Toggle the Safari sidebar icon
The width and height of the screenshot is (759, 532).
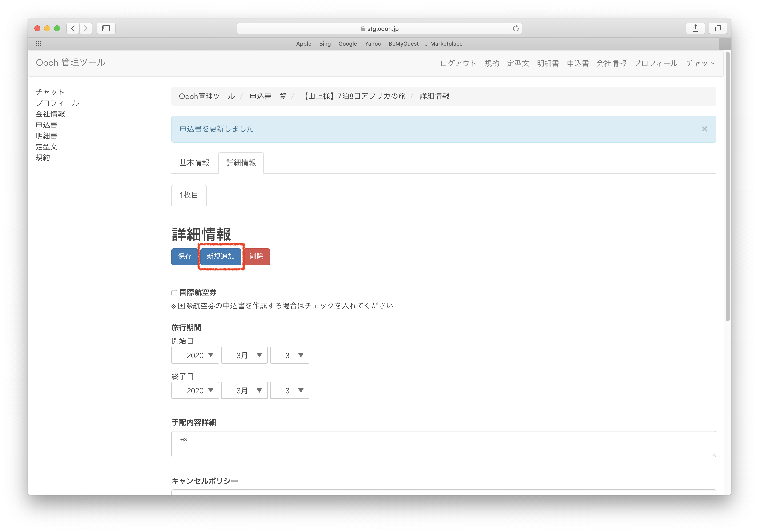tap(106, 28)
